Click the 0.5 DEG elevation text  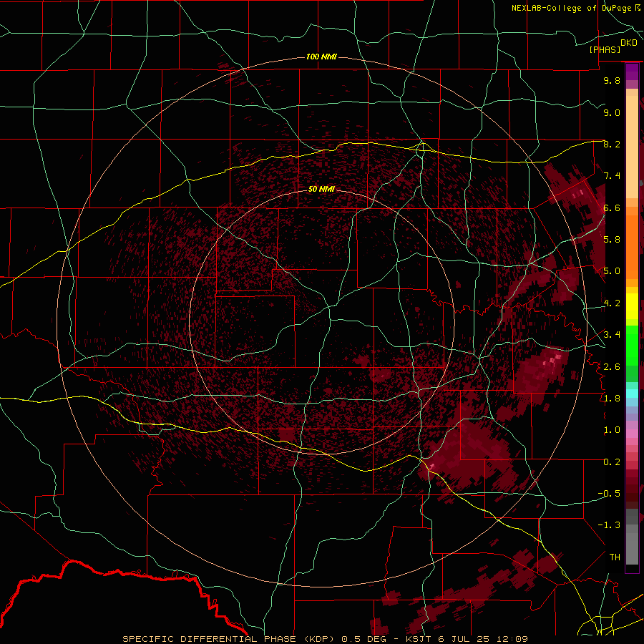pos(364,639)
